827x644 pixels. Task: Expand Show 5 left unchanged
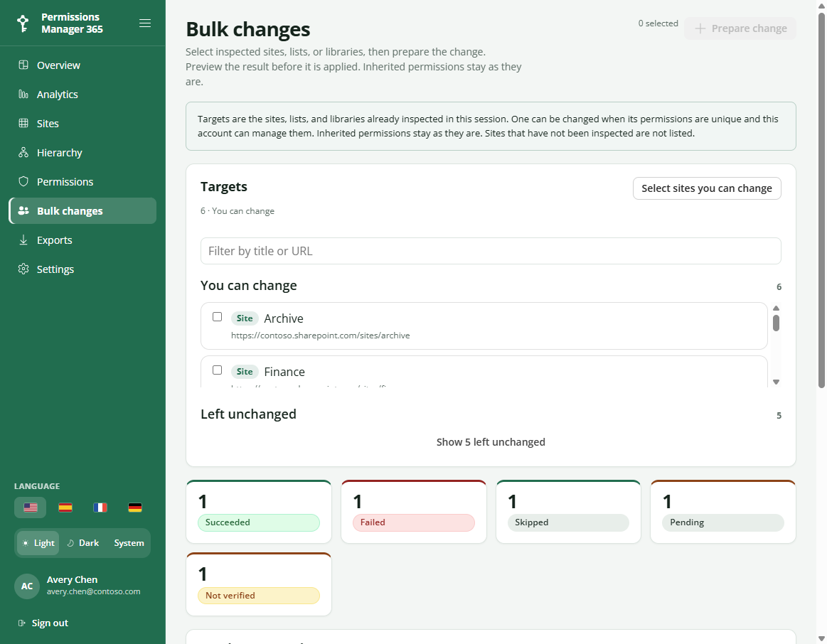pyautogui.click(x=491, y=441)
